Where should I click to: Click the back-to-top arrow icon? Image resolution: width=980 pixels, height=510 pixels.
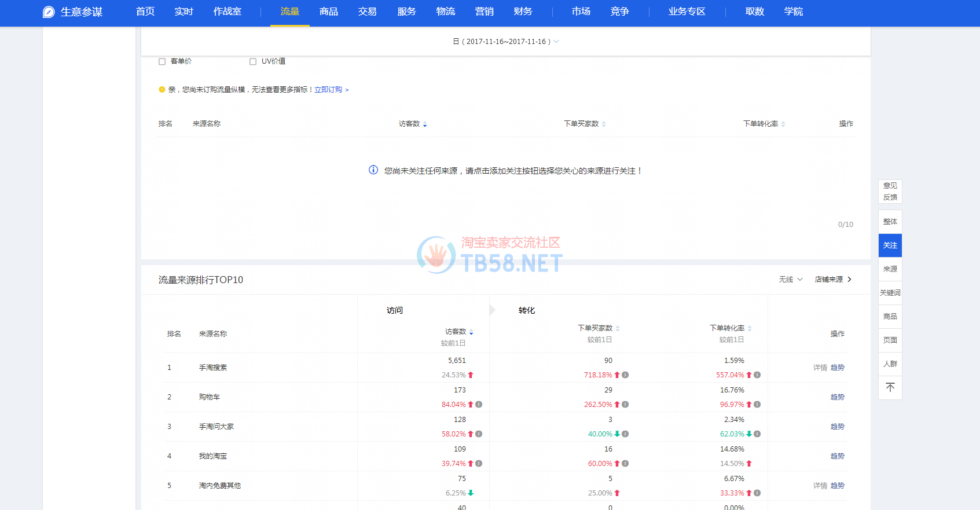(x=890, y=387)
